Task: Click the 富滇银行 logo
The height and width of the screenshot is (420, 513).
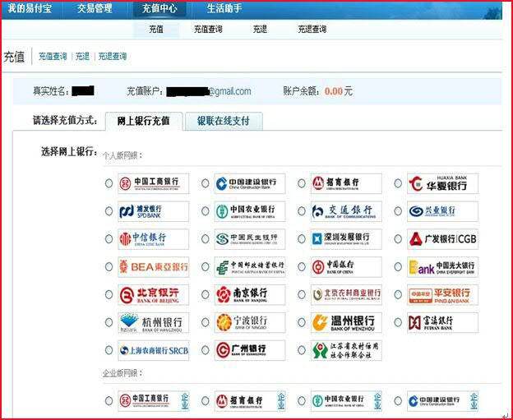Action: [442, 322]
